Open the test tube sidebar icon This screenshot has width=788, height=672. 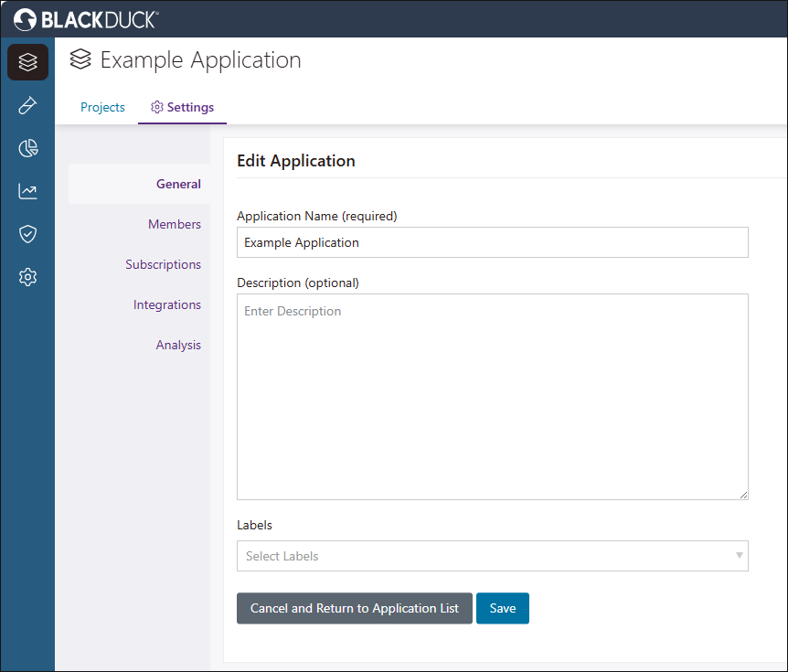pos(27,105)
